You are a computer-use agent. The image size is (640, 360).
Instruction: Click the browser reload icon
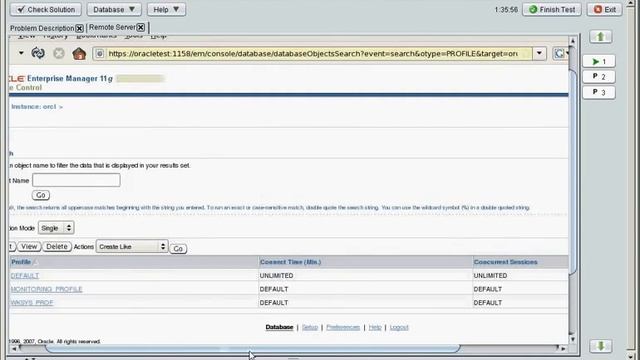(x=38, y=53)
